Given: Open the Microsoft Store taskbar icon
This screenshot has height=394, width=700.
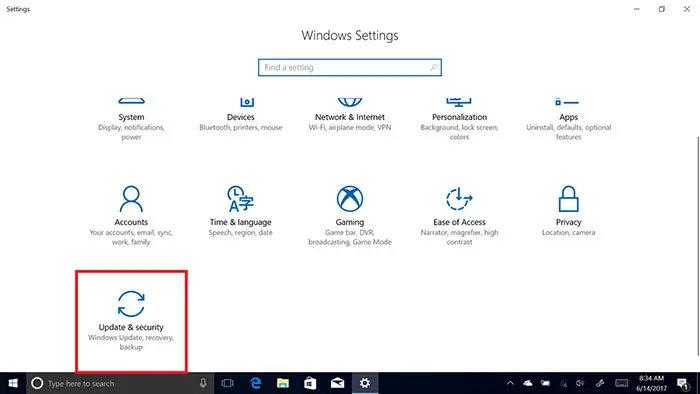Looking at the screenshot, I should pos(310,383).
